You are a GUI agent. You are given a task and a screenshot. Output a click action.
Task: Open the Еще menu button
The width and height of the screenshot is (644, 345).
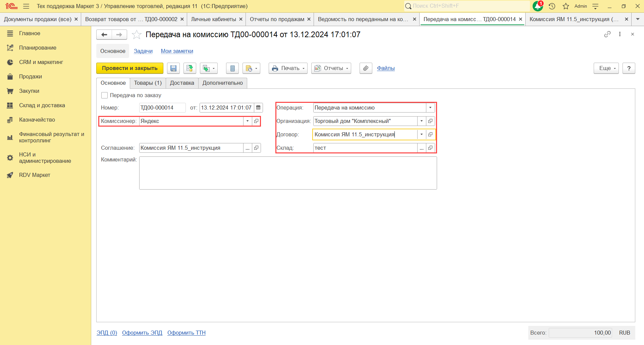point(606,68)
